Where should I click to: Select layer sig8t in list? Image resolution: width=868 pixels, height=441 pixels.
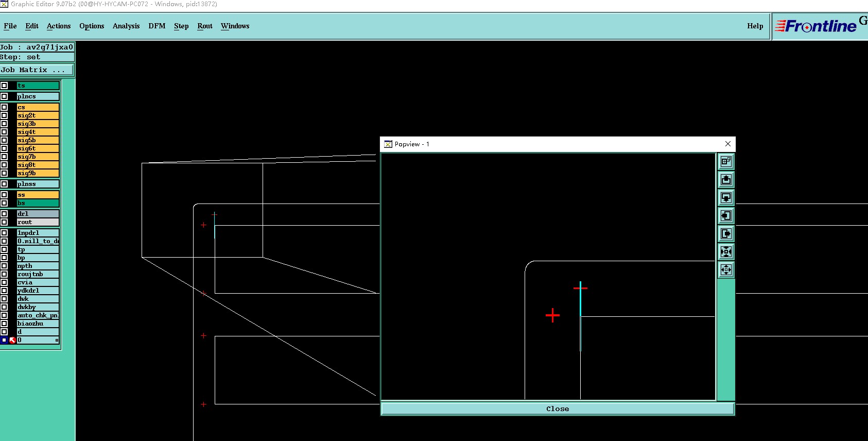coord(38,165)
